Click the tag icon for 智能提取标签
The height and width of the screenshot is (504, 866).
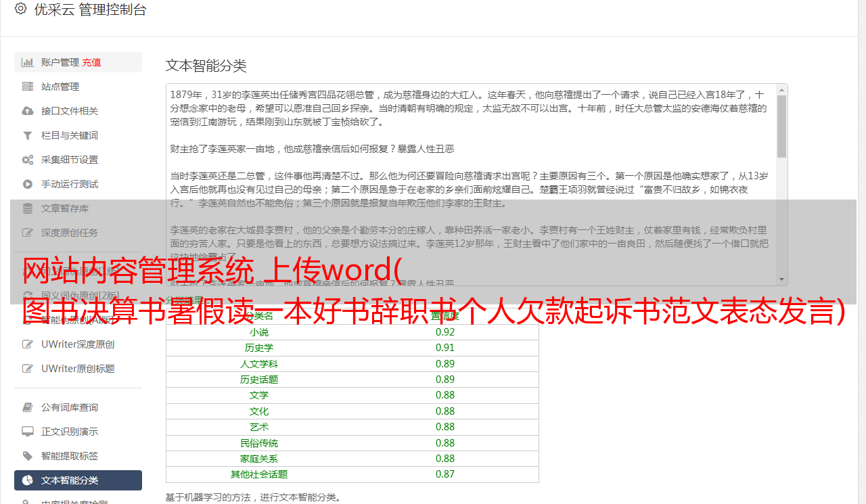tap(27, 456)
